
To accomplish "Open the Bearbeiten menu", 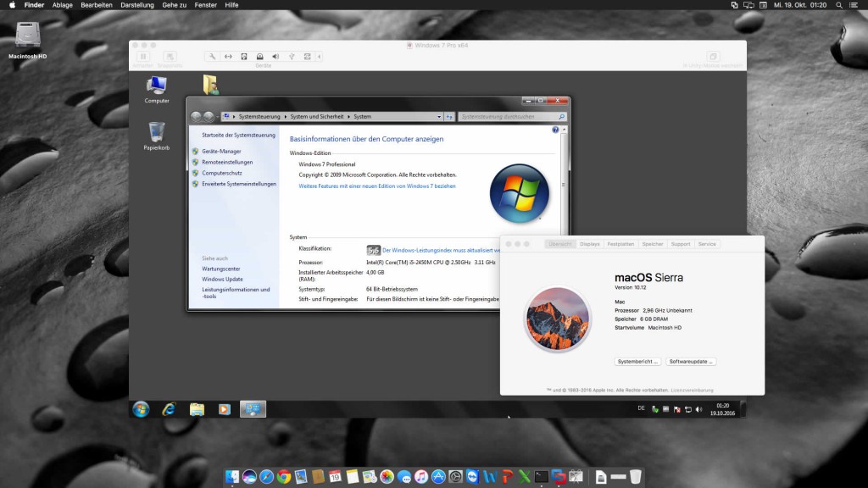I will [x=97, y=5].
